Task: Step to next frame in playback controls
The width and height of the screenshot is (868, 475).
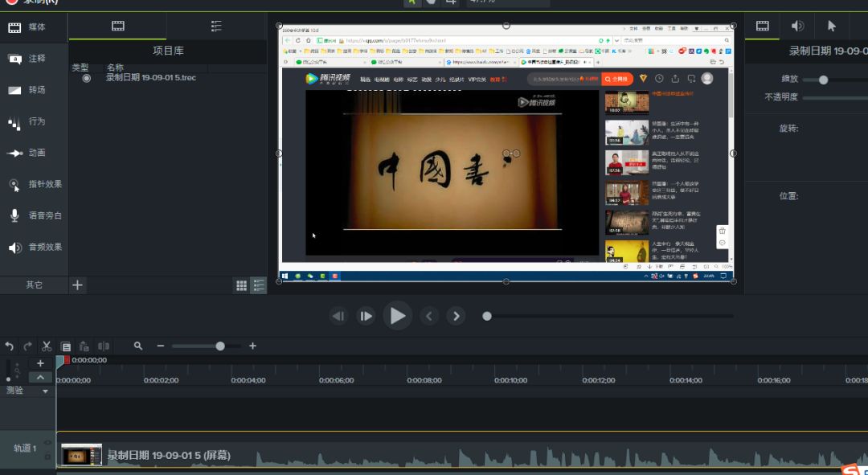Action: (366, 316)
